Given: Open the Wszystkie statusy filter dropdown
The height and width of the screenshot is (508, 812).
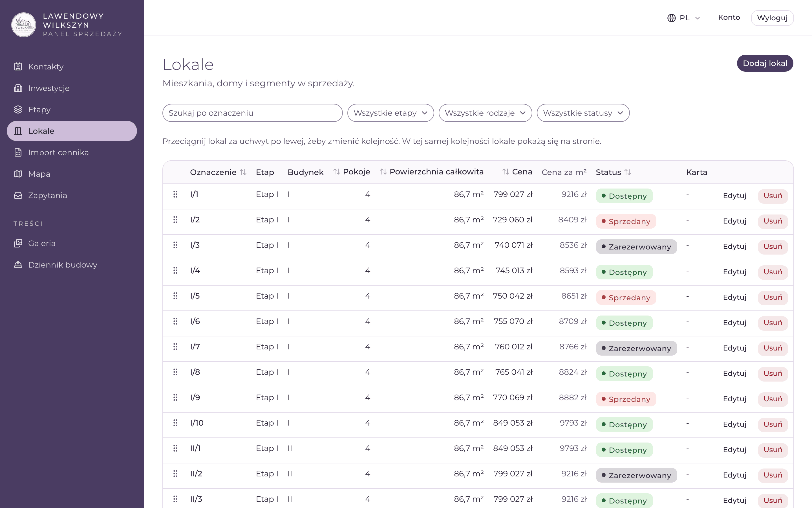Looking at the screenshot, I should pyautogui.click(x=583, y=113).
